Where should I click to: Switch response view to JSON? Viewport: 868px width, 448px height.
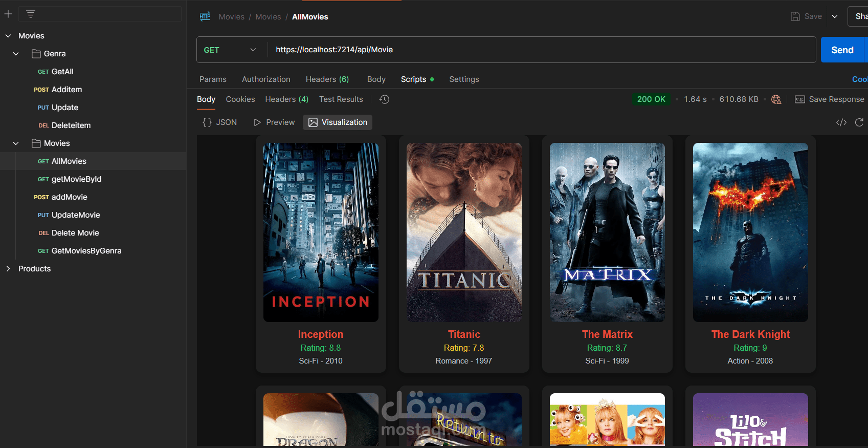(220, 122)
